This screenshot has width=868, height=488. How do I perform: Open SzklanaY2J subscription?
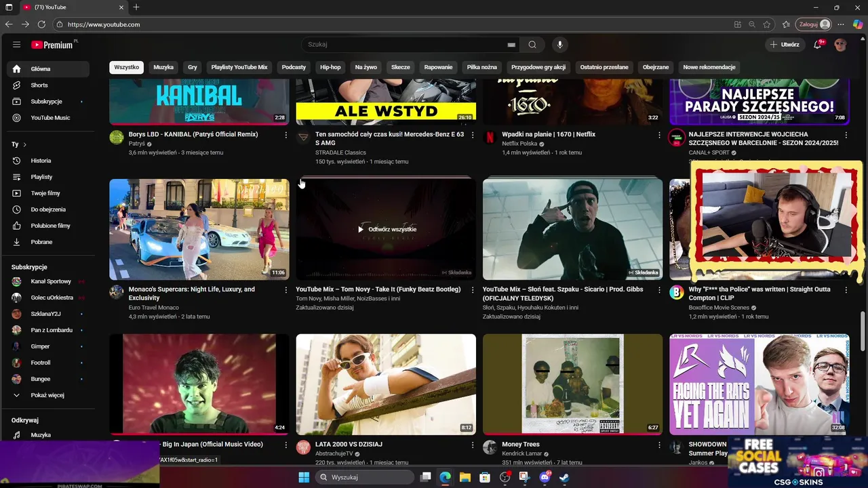[x=48, y=314]
